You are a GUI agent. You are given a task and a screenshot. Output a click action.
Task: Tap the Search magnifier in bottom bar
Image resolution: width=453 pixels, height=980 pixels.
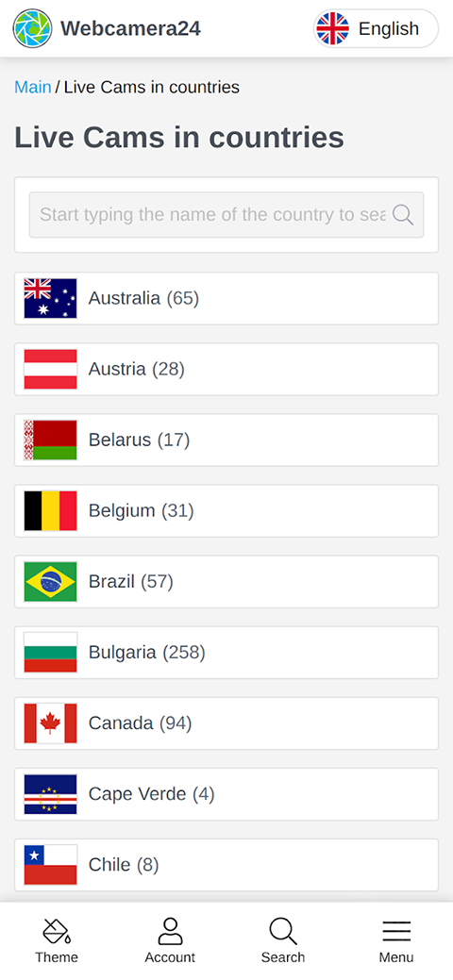pyautogui.click(x=283, y=931)
